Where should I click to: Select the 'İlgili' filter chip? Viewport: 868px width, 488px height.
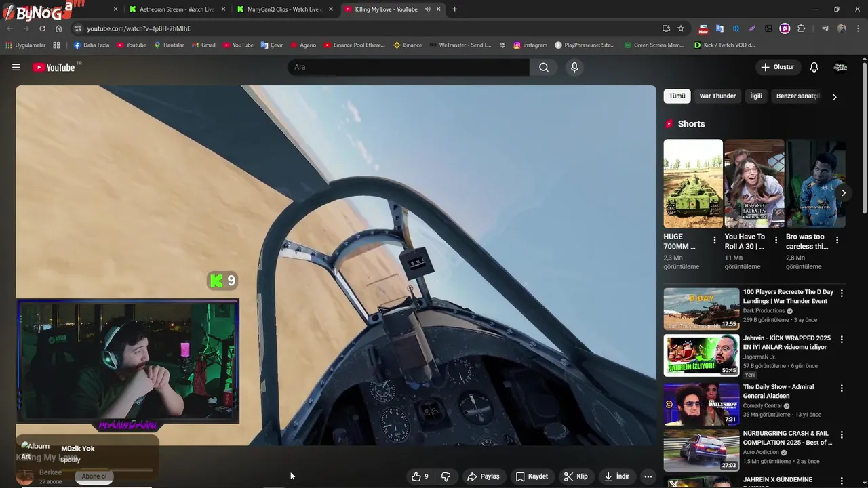point(756,96)
